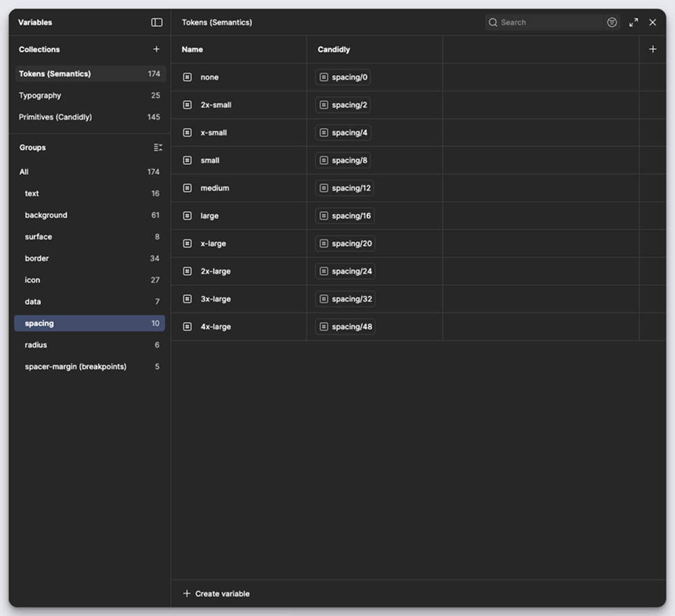Viewport: 675px width, 616px height.
Task: Add a new mode column with the plus icon
Action: coord(653,49)
